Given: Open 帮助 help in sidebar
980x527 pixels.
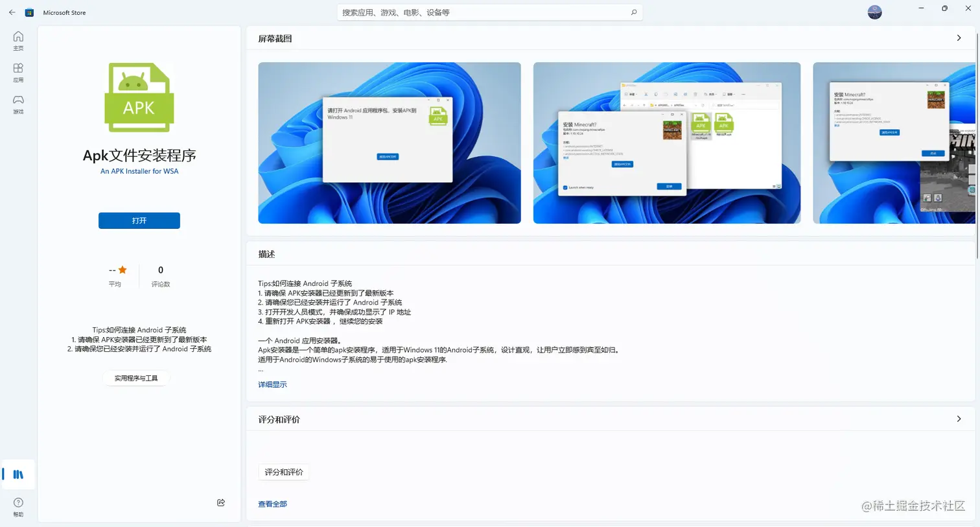Looking at the screenshot, I should 18,507.
